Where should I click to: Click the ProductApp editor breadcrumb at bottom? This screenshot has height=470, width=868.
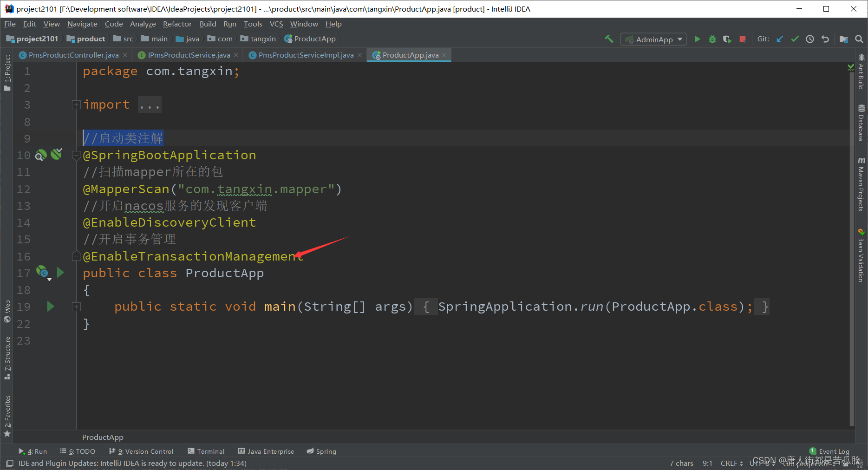pyautogui.click(x=103, y=437)
